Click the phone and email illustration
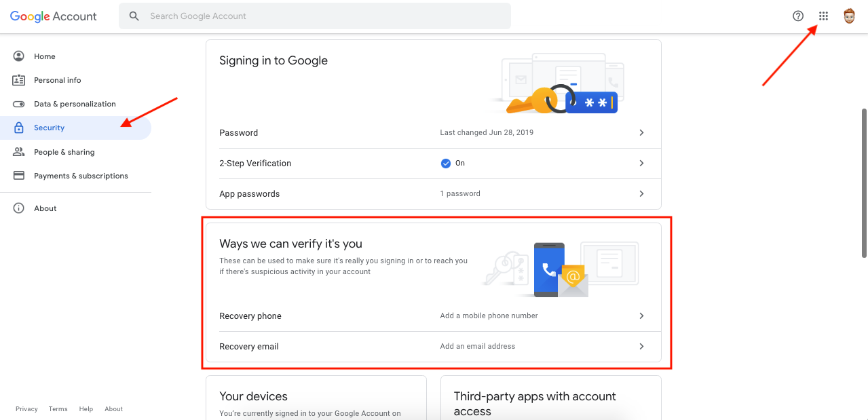This screenshot has width=868, height=420. [x=561, y=268]
